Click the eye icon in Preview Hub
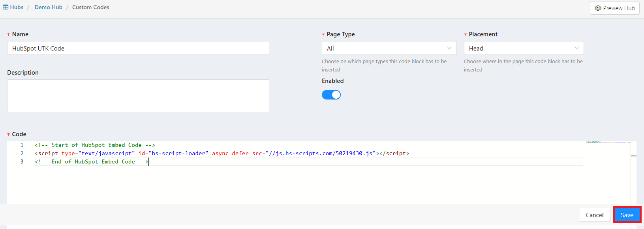 (x=598, y=8)
